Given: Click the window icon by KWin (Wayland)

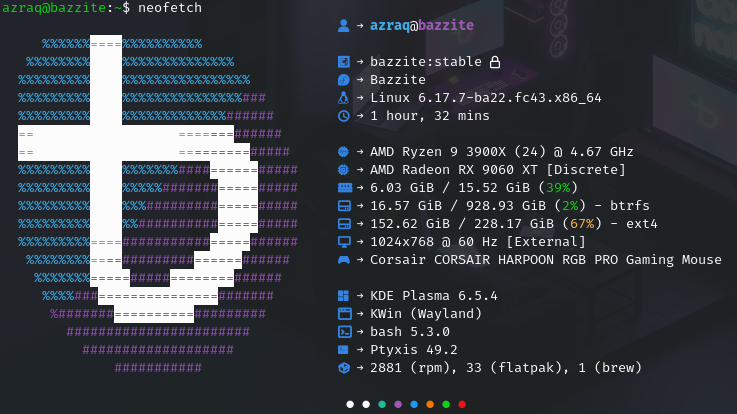Looking at the screenshot, I should click(x=345, y=313).
